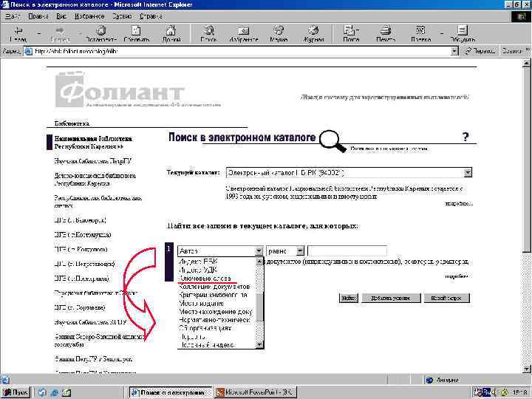
Task: Open the Вид menu
Action: pyautogui.click(x=61, y=16)
